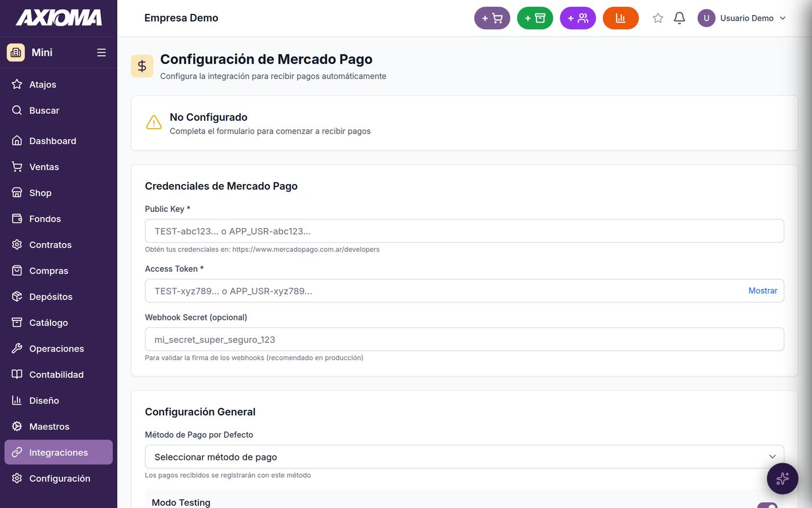
Task: Click the Configuración de Mercado Pago title
Action: point(266,59)
